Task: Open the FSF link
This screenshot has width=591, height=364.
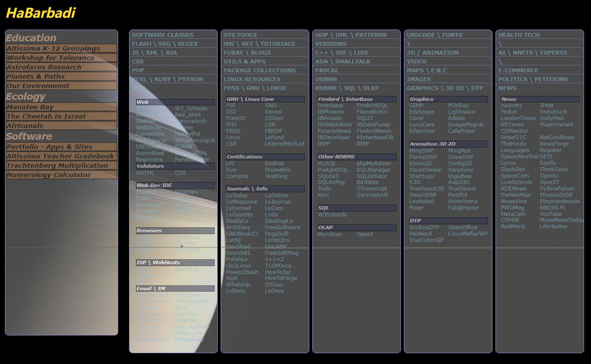Action: [231, 105]
